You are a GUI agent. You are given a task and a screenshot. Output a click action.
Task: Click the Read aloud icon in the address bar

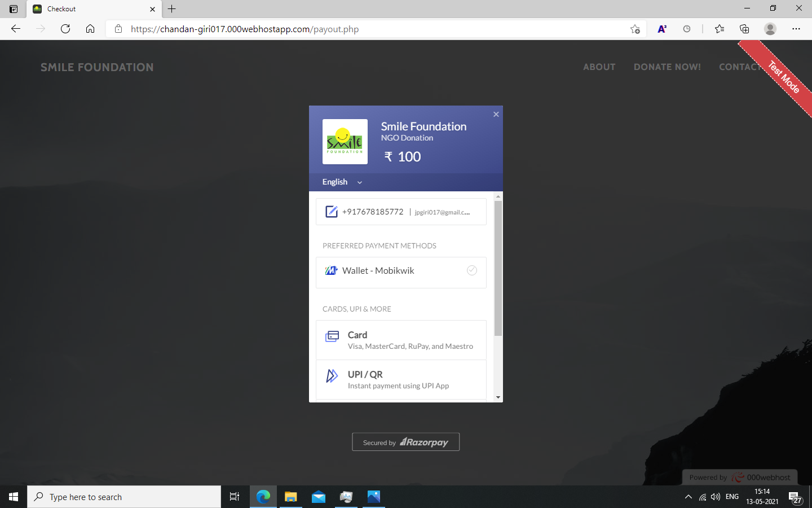point(662,29)
